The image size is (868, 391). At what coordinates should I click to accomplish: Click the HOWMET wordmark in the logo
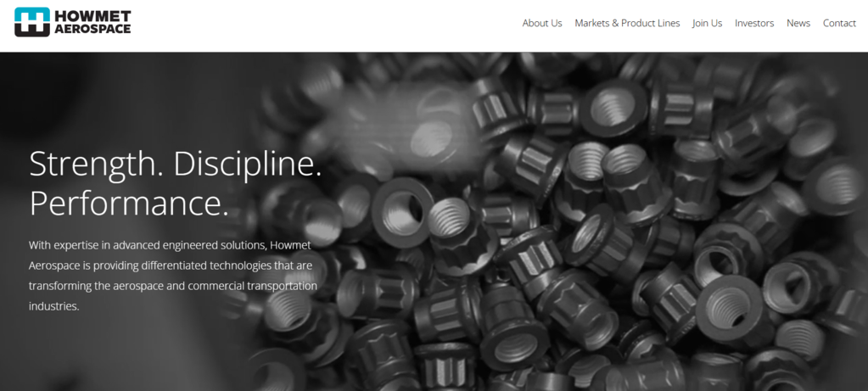tap(92, 16)
